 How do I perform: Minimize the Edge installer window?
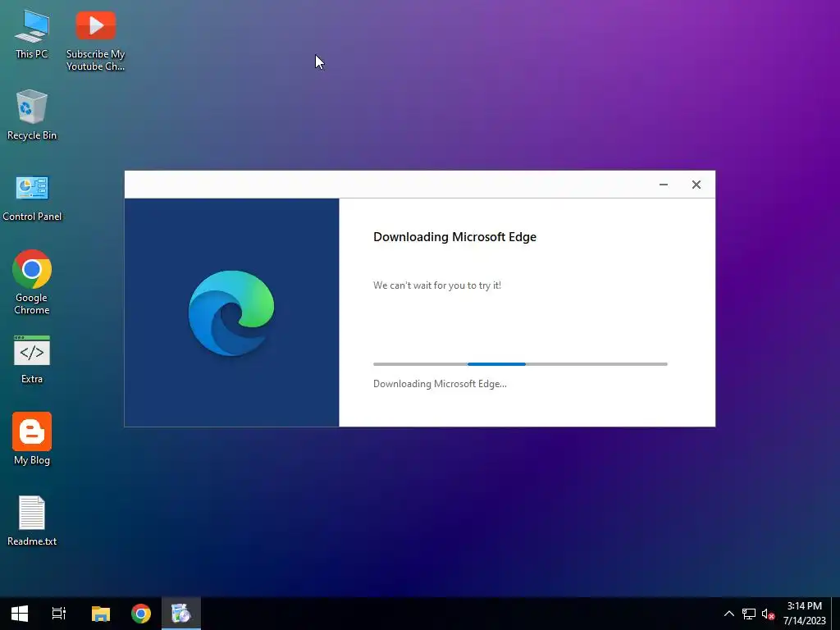pos(663,185)
